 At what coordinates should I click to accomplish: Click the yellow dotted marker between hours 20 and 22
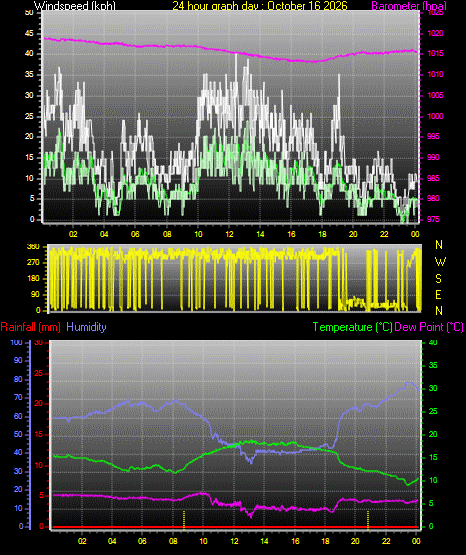tap(368, 520)
